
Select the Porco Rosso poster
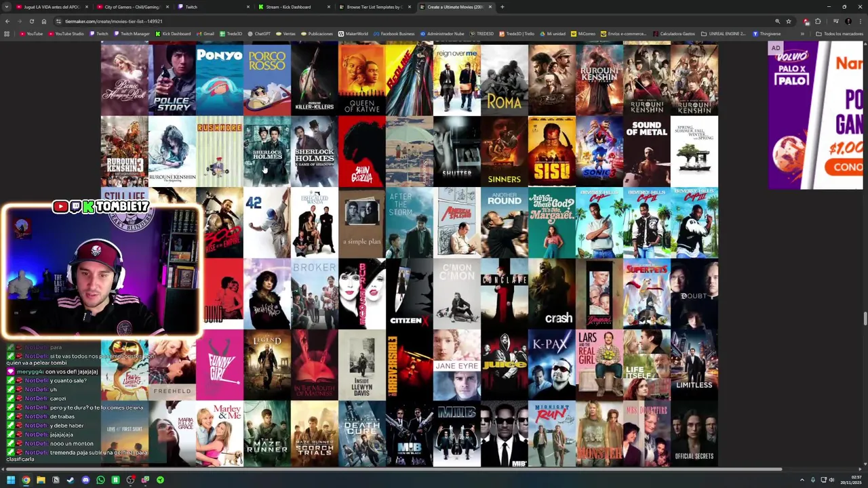pyautogui.click(x=267, y=79)
